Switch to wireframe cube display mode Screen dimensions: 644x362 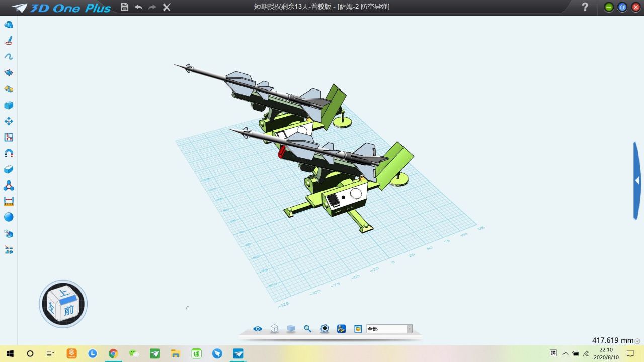click(274, 329)
